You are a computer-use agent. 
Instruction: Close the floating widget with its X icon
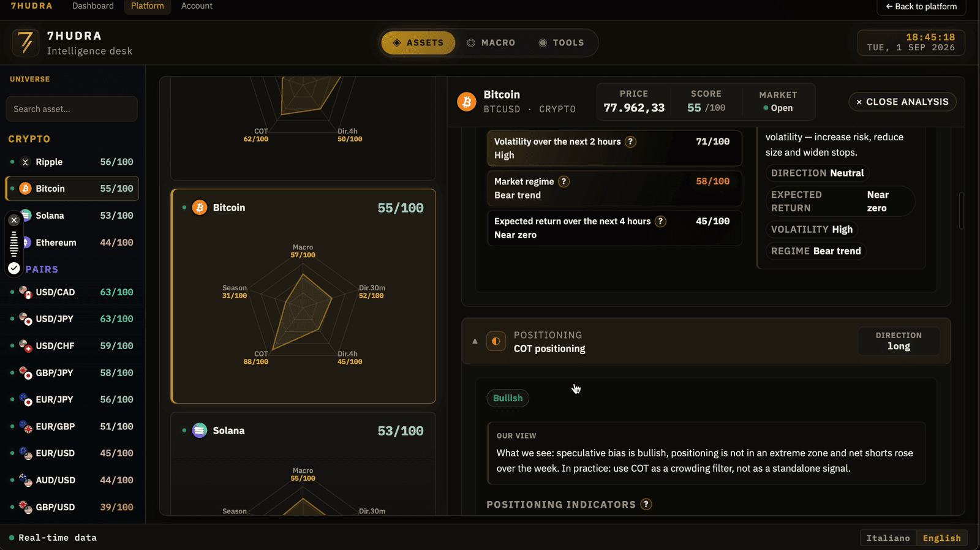coord(14,220)
